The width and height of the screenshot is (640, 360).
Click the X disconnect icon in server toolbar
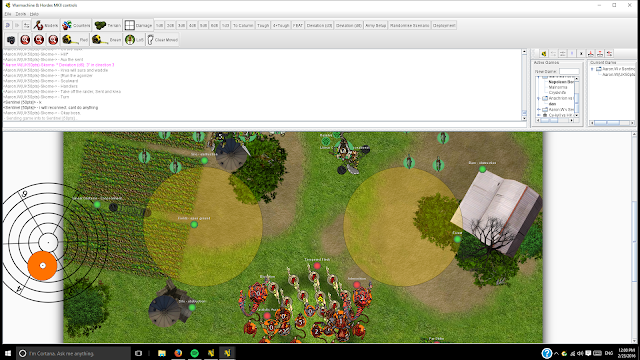coord(581,53)
